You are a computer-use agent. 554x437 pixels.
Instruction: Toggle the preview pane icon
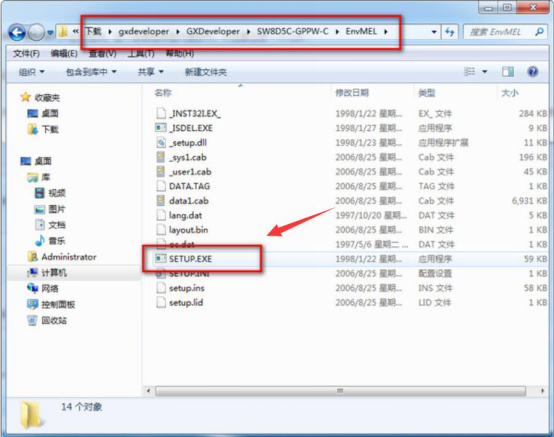point(508,72)
